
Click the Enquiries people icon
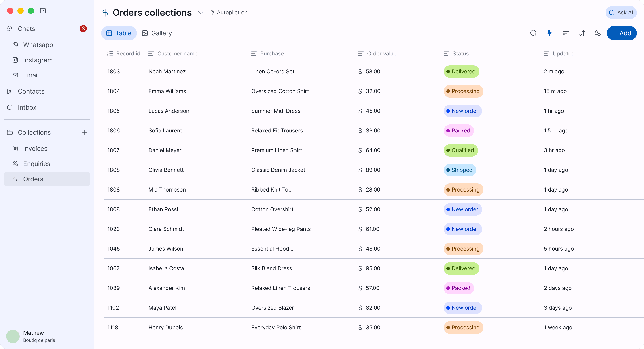(x=15, y=164)
